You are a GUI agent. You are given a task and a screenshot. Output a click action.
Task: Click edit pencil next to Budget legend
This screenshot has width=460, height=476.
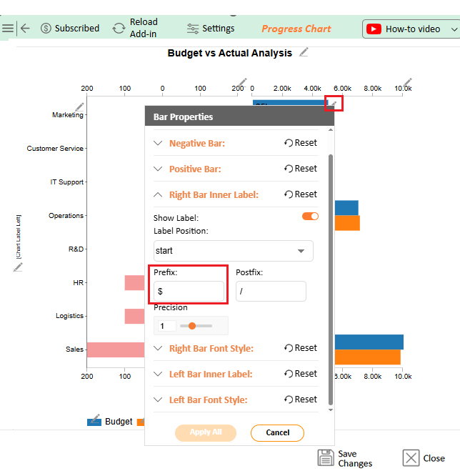coord(94,420)
